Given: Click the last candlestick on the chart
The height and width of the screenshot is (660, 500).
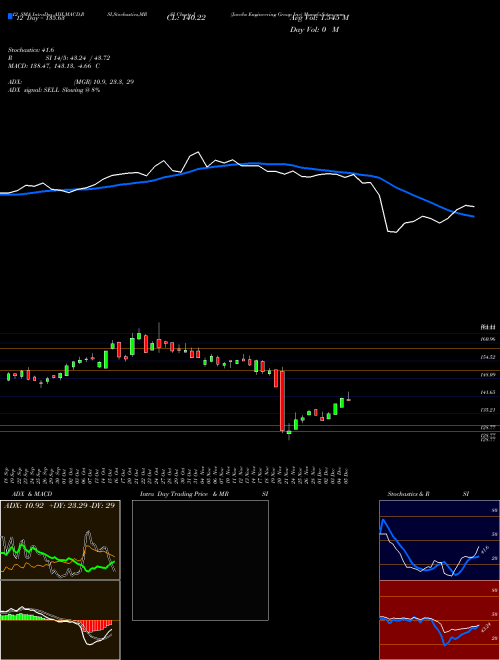Looking at the screenshot, I should point(348,397).
